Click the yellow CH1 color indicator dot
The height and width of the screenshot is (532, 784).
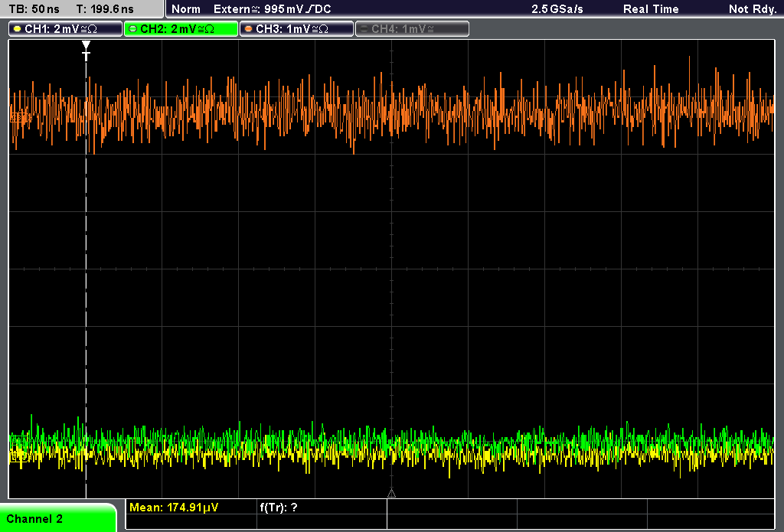pyautogui.click(x=18, y=29)
